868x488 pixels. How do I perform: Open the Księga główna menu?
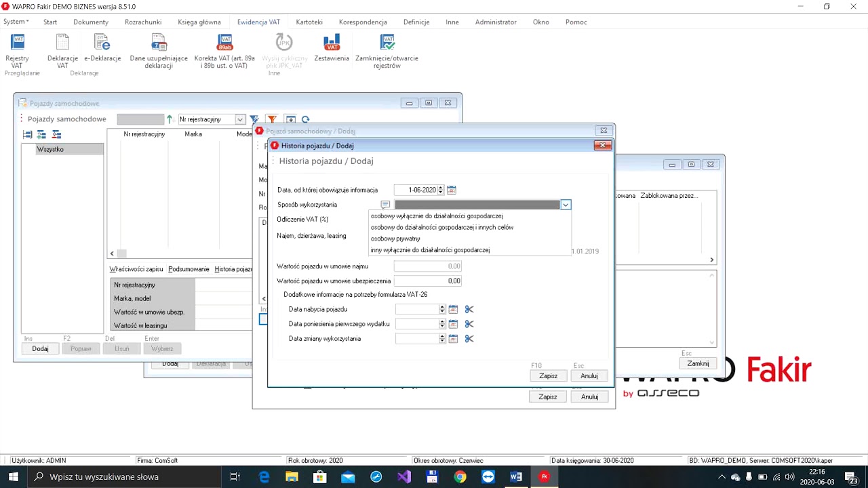click(x=199, y=22)
